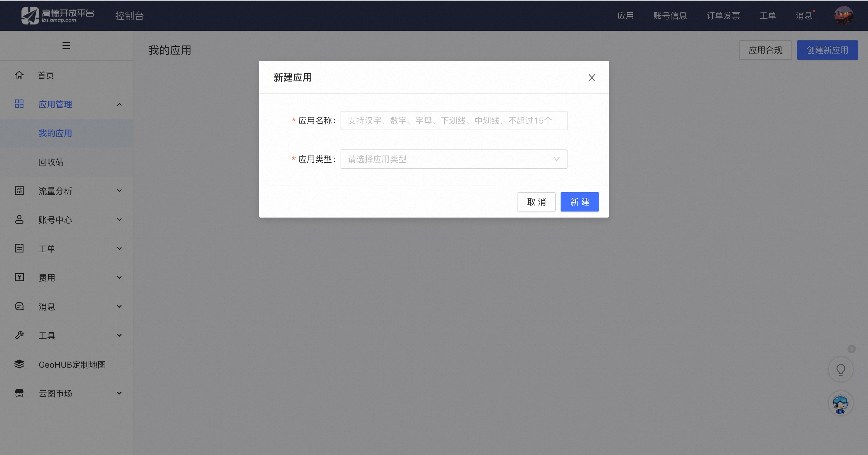This screenshot has width=868, height=455.
Task: Click the 账号中心 person icon
Action: (19, 220)
